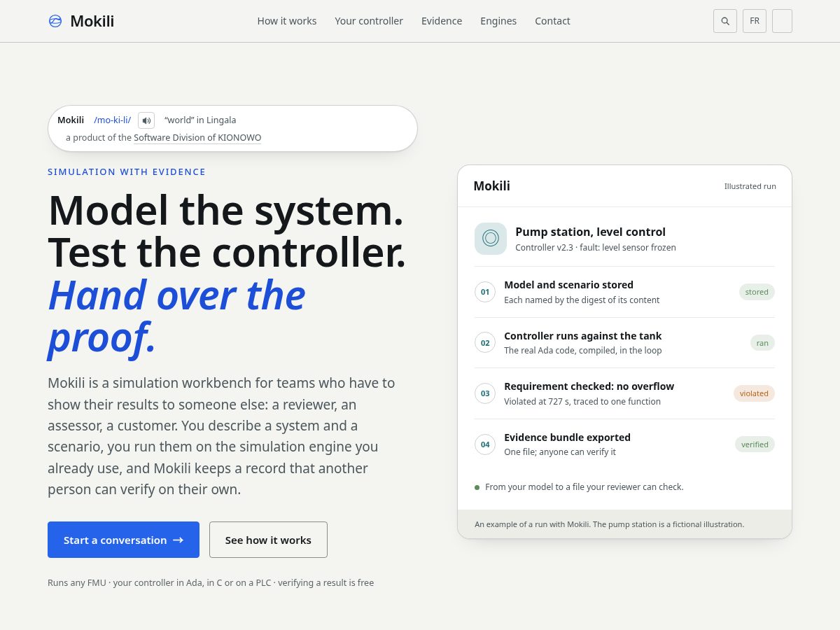Click the fictional illustration footer note

click(x=609, y=524)
